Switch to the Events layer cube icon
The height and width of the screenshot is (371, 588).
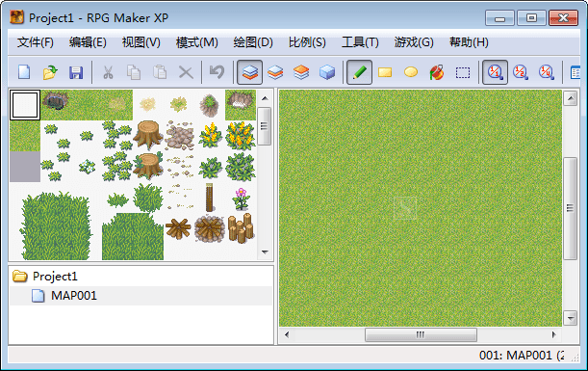pyautogui.click(x=327, y=72)
